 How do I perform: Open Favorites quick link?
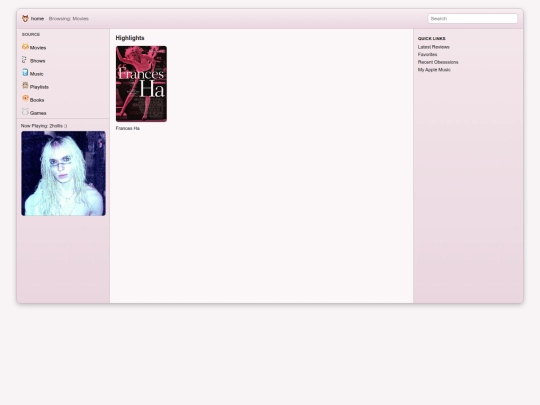pos(427,54)
